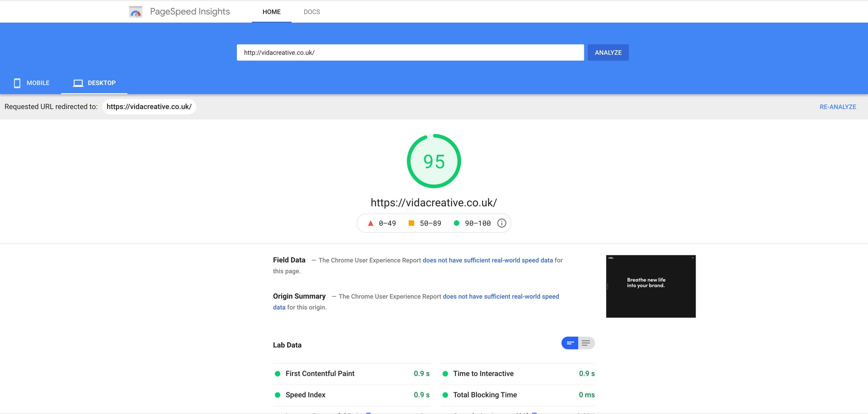Click the RE-ANALYZE link

837,107
